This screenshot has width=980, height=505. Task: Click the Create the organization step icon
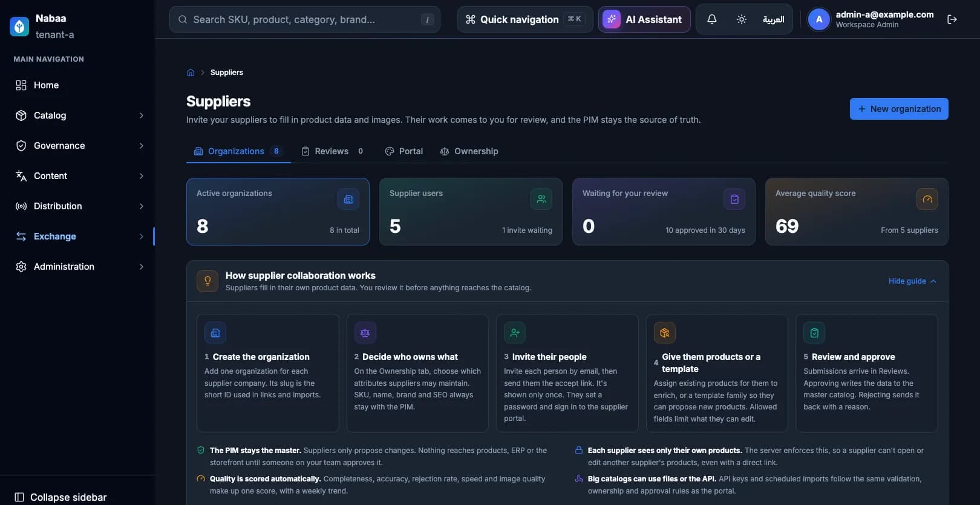coord(215,333)
